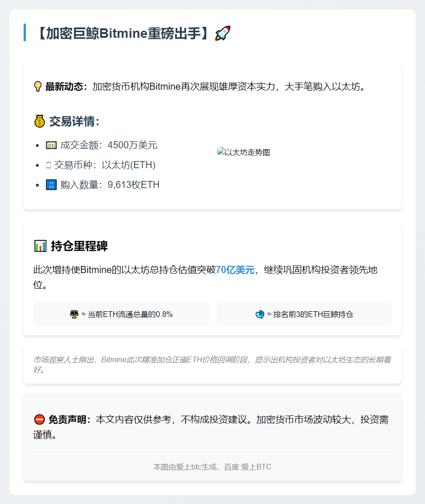Click the 免责声明 disclaimer section
This screenshot has height=504, width=425.
click(x=212, y=427)
